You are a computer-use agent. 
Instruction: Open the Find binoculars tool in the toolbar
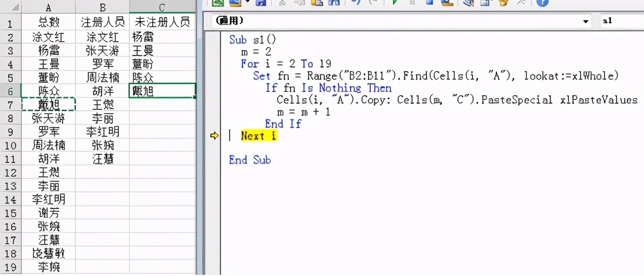pos(334,2)
